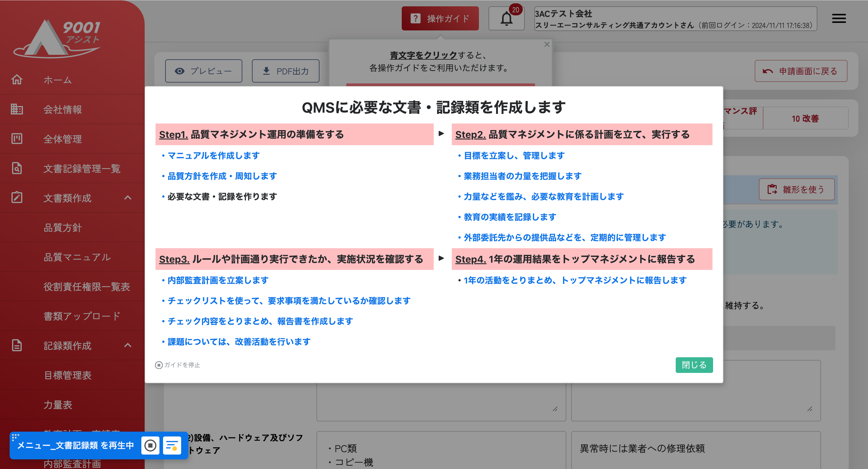The image size is (868, 469).
Task: Close the 操作ガイド tooltip popup
Action: point(547,45)
